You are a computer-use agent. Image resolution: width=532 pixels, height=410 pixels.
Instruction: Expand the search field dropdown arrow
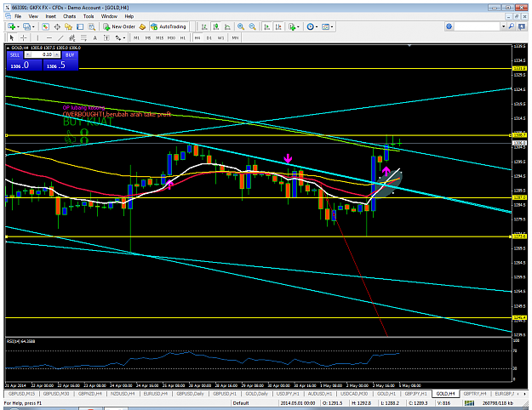tap(504, 26)
